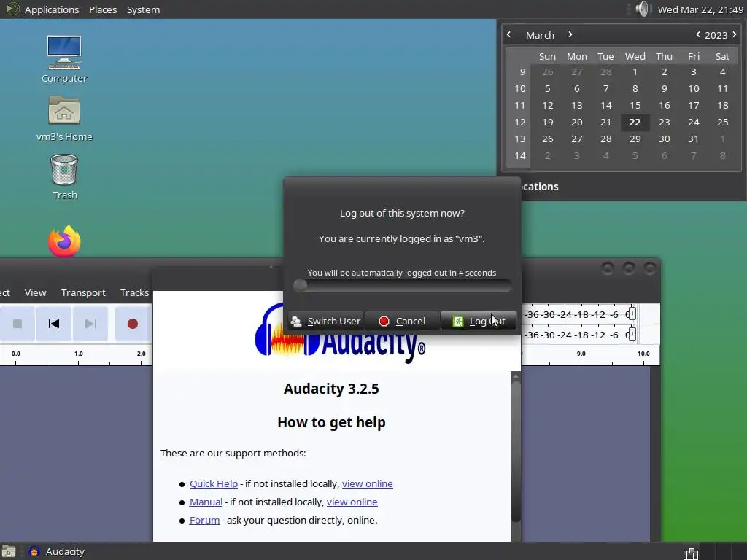This screenshot has height=560, width=747.
Task: Open the Manual link
Action: click(206, 502)
